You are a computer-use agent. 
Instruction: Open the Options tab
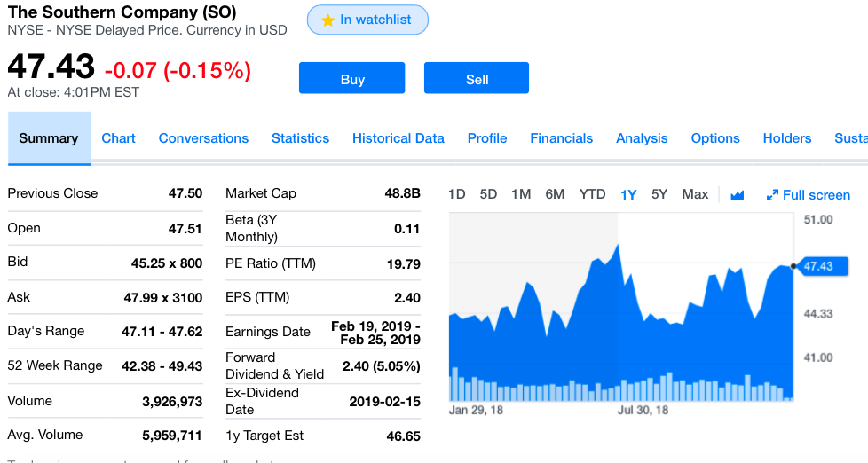(715, 138)
